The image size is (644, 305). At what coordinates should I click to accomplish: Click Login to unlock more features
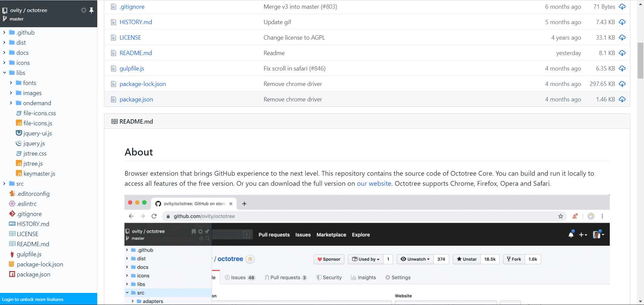point(33,299)
